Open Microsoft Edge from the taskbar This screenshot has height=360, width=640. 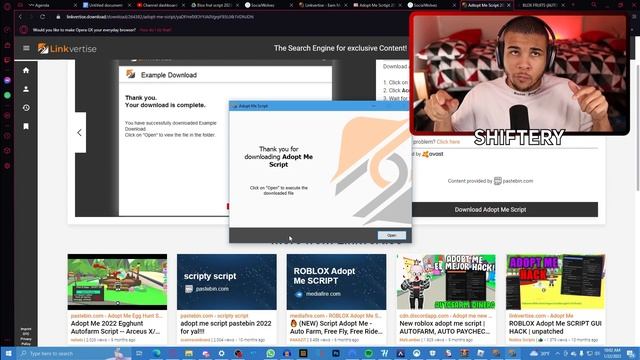(156, 353)
